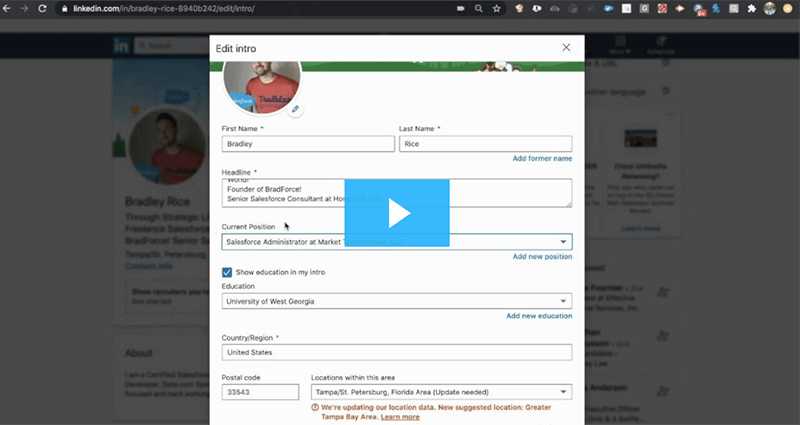Click the browser forward arrow
The height and width of the screenshot is (425, 800).
26,8
